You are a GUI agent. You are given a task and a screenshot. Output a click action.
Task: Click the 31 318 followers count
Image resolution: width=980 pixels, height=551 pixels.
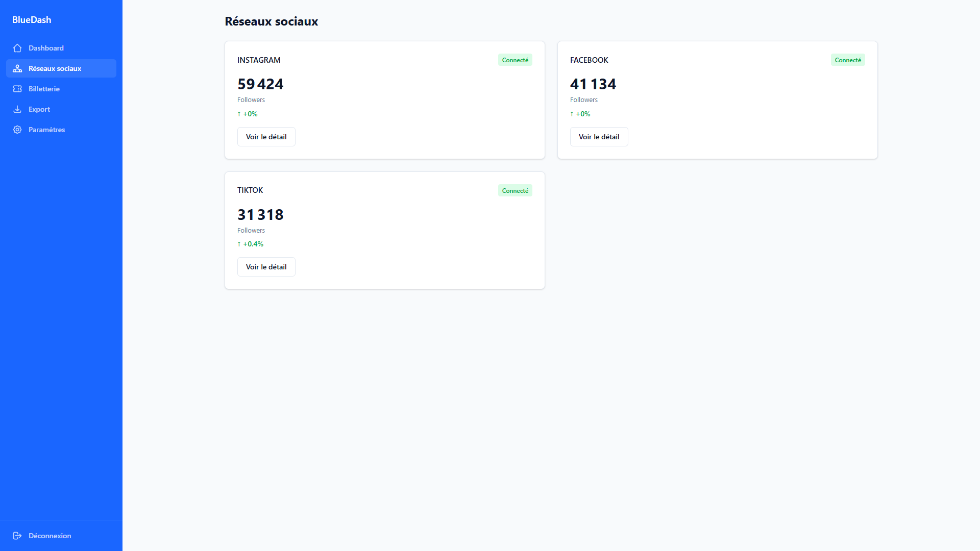pyautogui.click(x=260, y=215)
